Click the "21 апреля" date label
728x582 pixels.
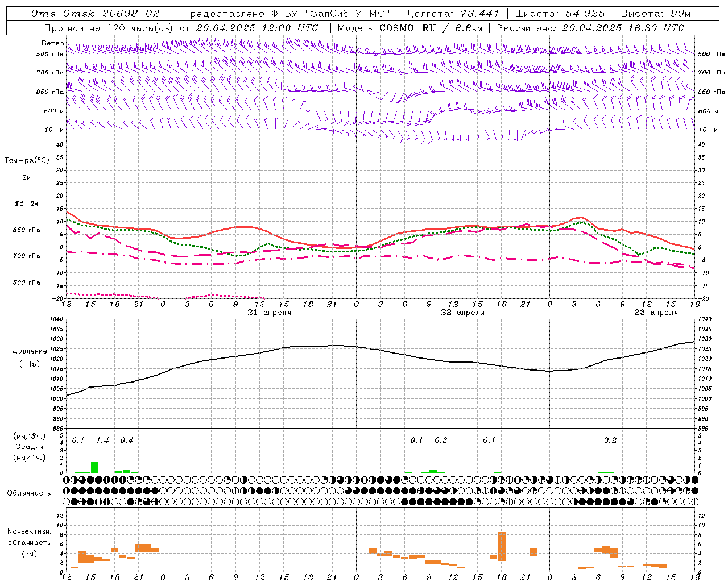tap(270, 313)
